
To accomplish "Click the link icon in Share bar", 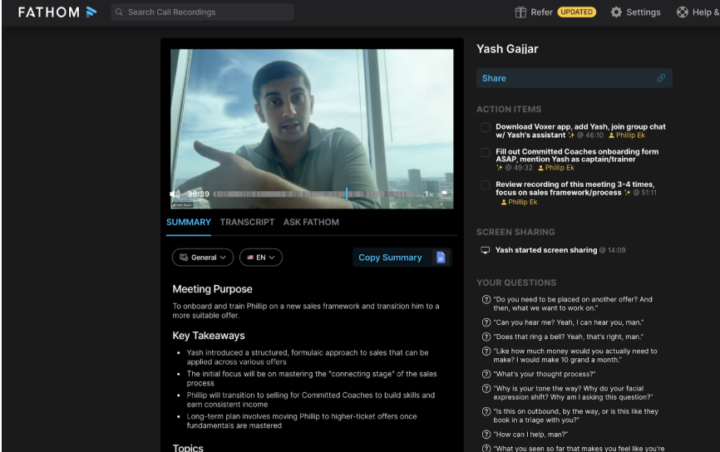I will 661,78.
